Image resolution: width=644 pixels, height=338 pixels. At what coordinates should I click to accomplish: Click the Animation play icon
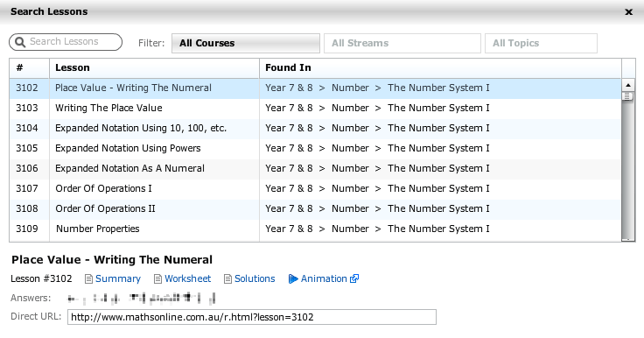point(293,279)
